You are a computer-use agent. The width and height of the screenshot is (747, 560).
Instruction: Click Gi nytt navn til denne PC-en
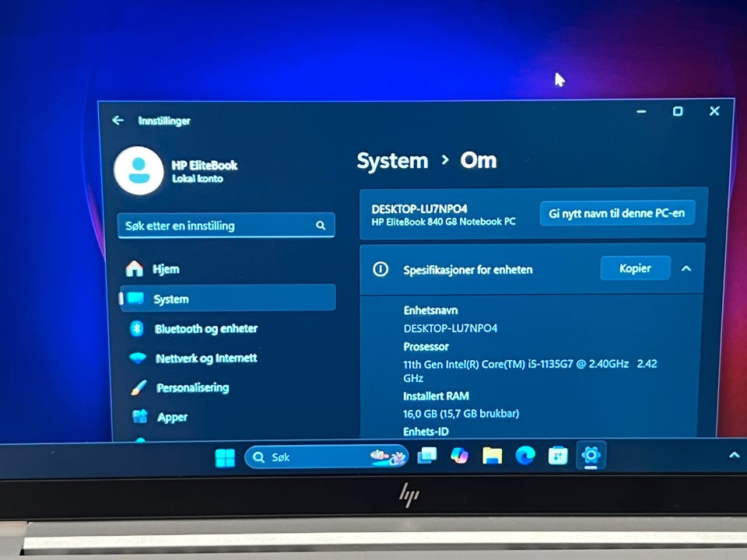point(617,213)
